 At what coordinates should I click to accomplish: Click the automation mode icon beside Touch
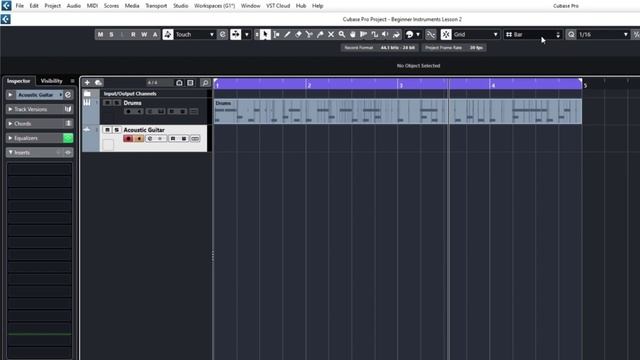168,35
